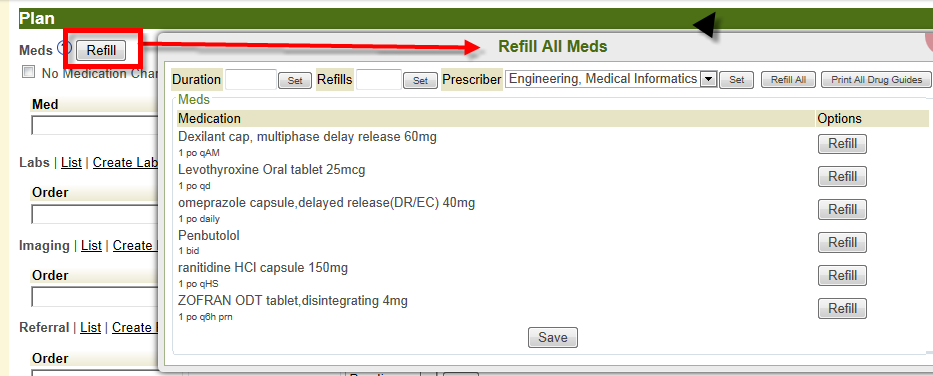The height and width of the screenshot is (376, 933).
Task: Save the Refill All Meds dialog
Action: coord(553,337)
